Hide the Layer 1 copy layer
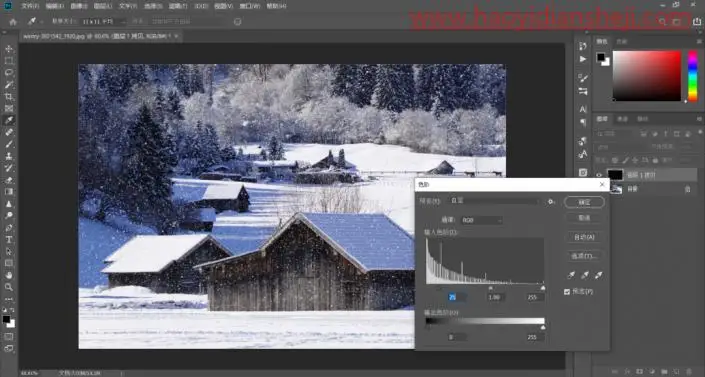705x377 pixels. (x=598, y=175)
